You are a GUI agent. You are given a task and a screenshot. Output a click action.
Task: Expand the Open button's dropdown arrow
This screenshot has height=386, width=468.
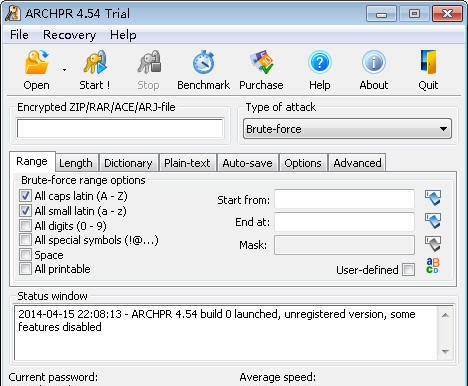(x=64, y=70)
